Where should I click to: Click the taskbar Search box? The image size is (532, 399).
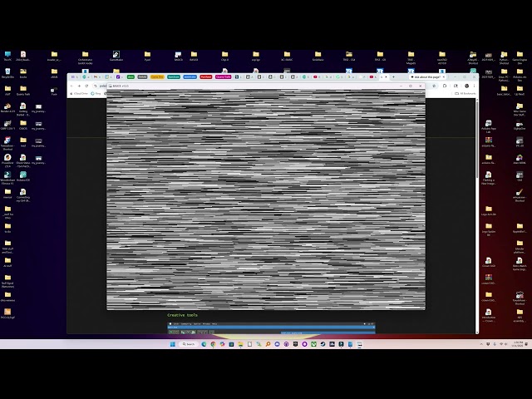(x=189, y=344)
